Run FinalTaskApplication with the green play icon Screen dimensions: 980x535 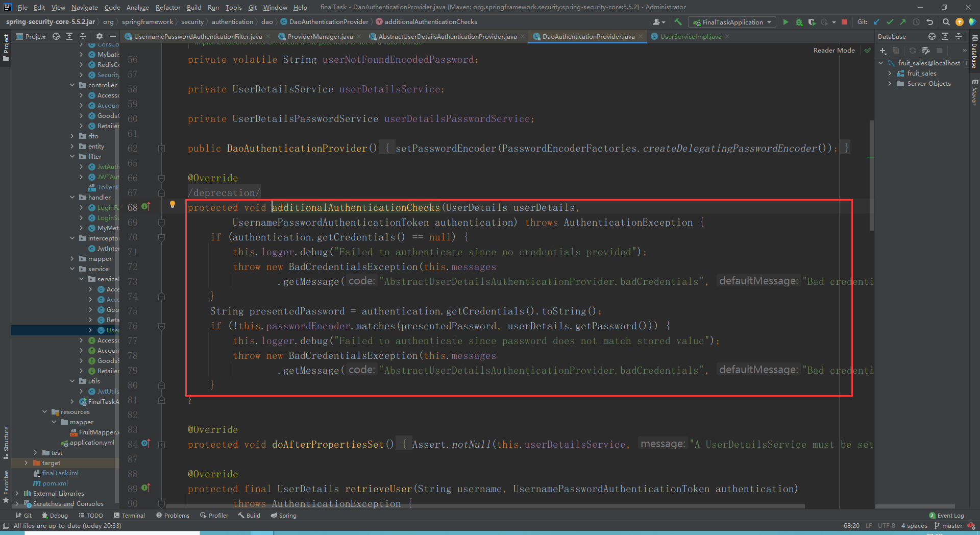coord(786,22)
